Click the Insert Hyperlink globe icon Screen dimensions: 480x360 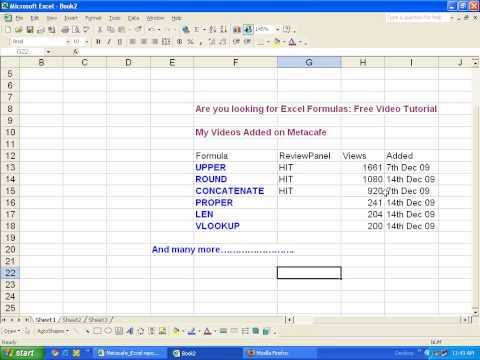(x=186, y=30)
